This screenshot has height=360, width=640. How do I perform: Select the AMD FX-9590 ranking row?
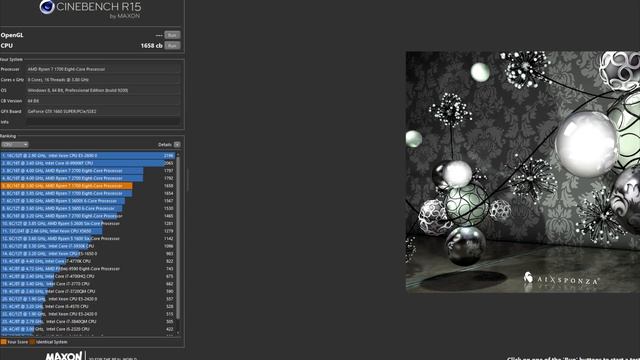click(x=88, y=269)
